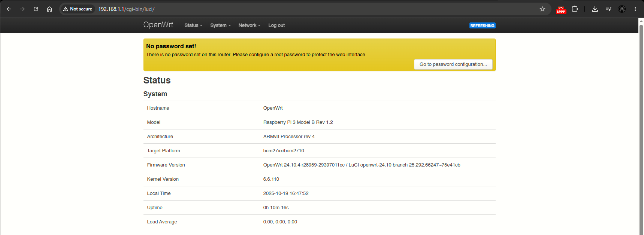
Task: Open the Chrome three-dot menu
Action: pos(635,9)
